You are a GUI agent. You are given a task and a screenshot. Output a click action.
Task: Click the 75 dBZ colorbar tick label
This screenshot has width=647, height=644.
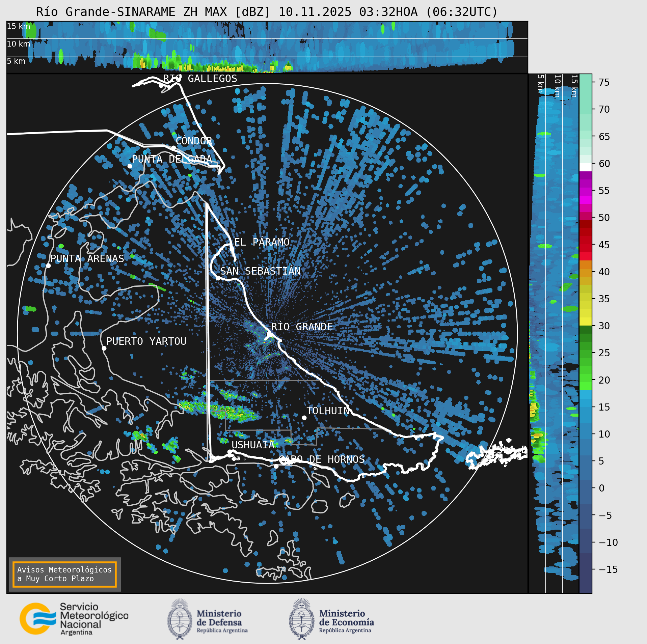(604, 82)
